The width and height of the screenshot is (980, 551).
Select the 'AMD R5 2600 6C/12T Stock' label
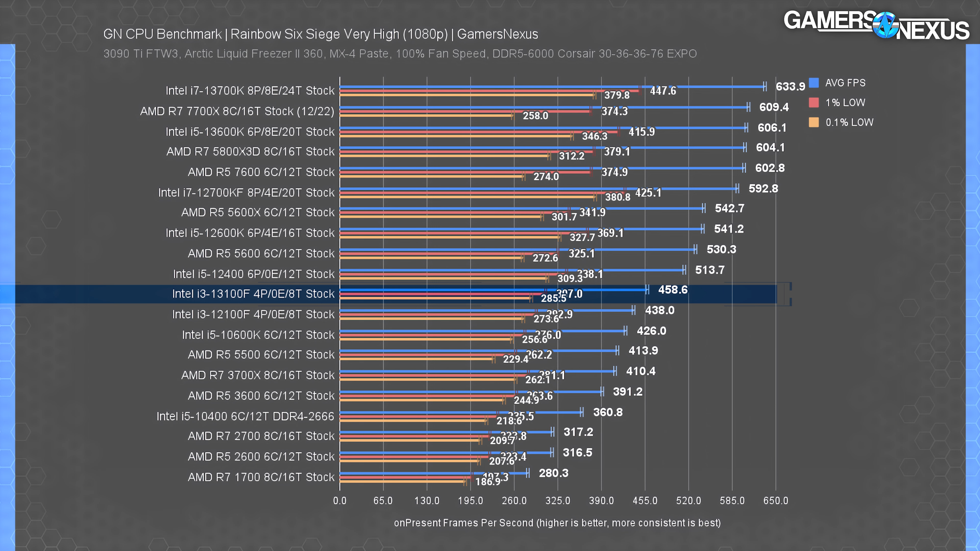pos(261,457)
